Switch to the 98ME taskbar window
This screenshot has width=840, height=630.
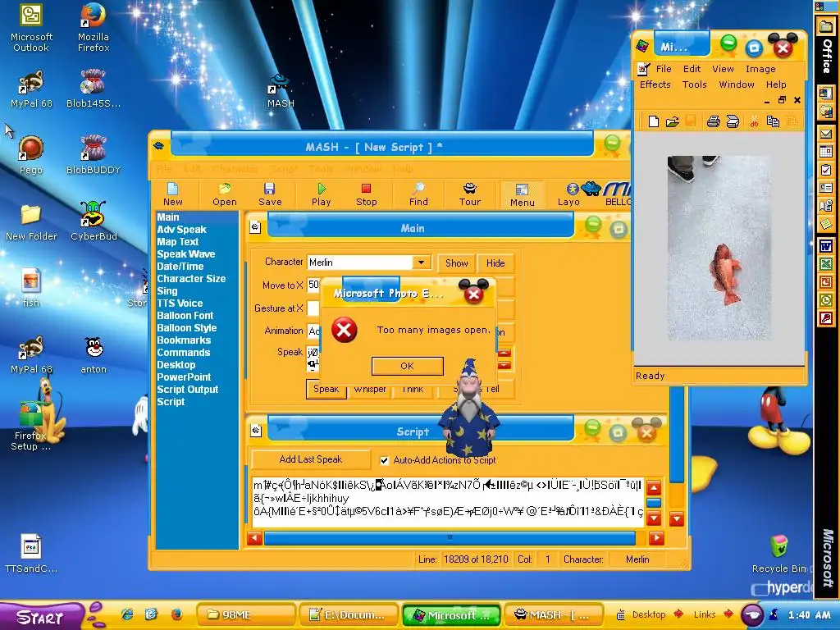pos(246,615)
